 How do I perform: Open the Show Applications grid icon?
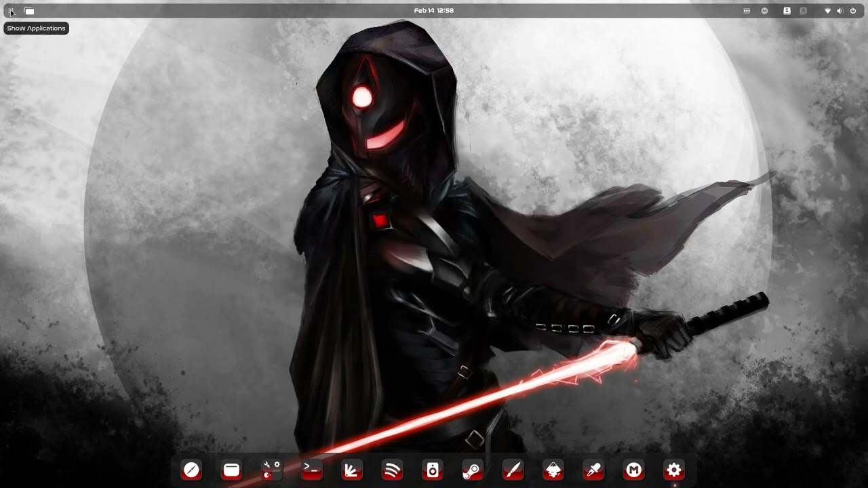(11, 11)
